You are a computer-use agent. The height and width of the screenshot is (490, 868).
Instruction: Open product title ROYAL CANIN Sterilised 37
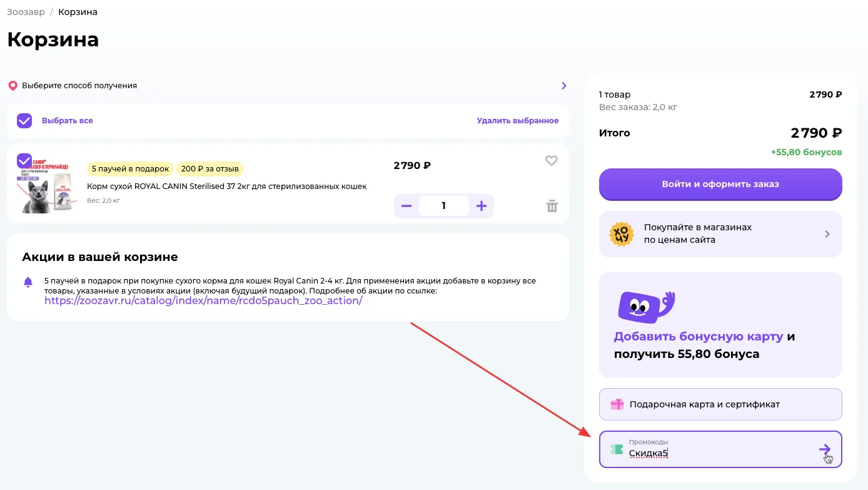[227, 186]
